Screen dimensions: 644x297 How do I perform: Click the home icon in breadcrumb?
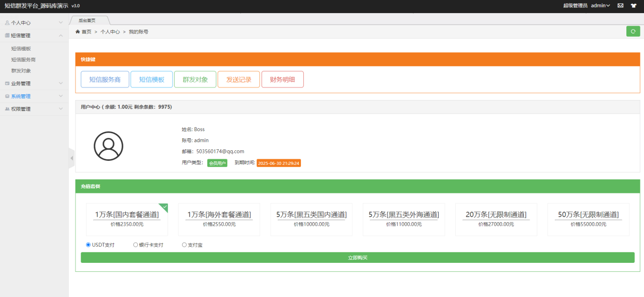point(78,32)
